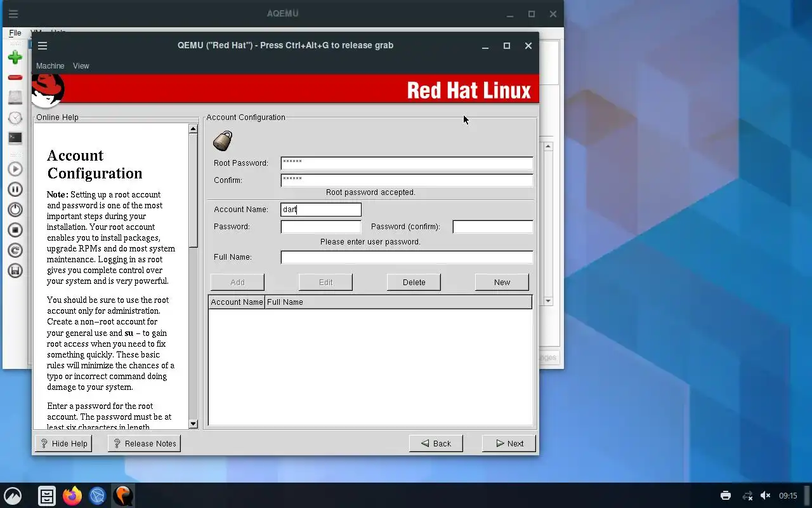Click the AQEMU panel scroll up arrow
Viewport: 812px width, 508px height.
pyautogui.click(x=548, y=146)
